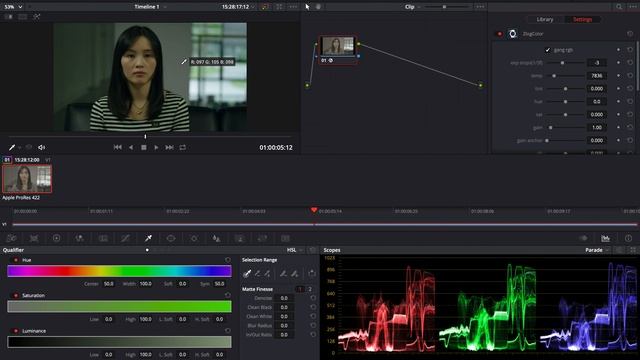This screenshot has width=640, height=360.
Task: Open the Blur palette droplet icon
Action: [216, 238]
